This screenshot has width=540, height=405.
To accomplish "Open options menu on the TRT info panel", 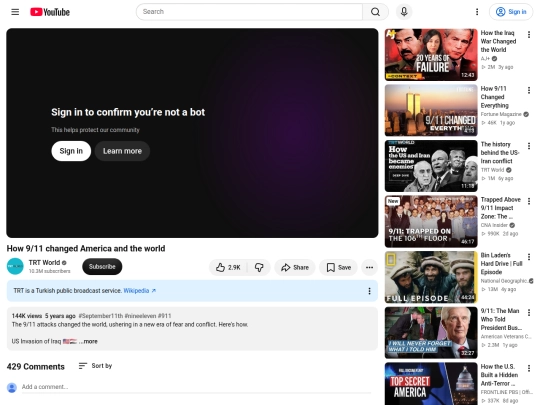I will 370,291.
